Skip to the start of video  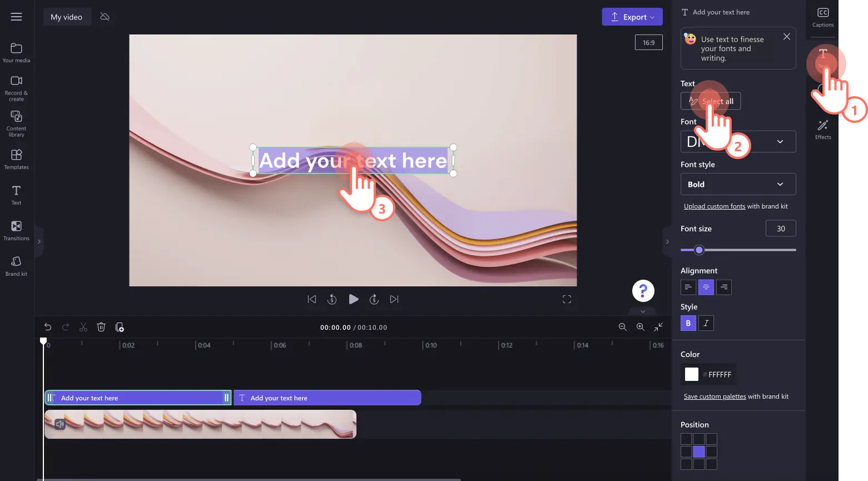coord(312,299)
